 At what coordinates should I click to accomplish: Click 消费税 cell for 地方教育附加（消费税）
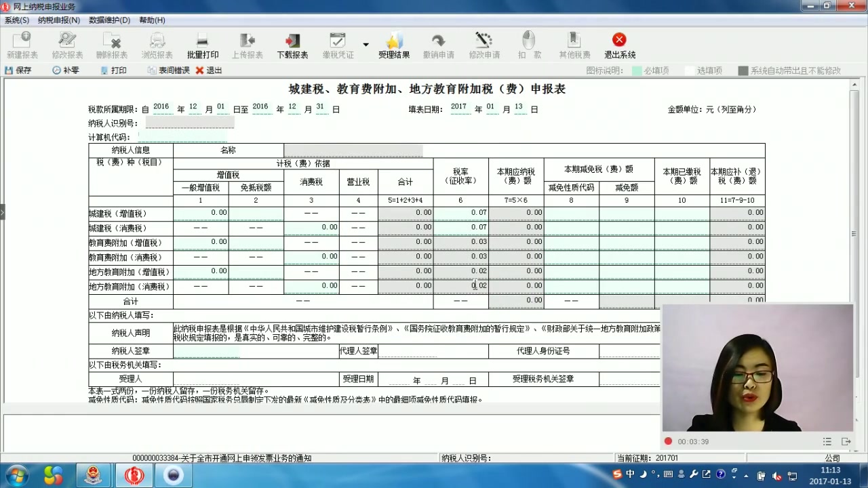pyautogui.click(x=311, y=286)
